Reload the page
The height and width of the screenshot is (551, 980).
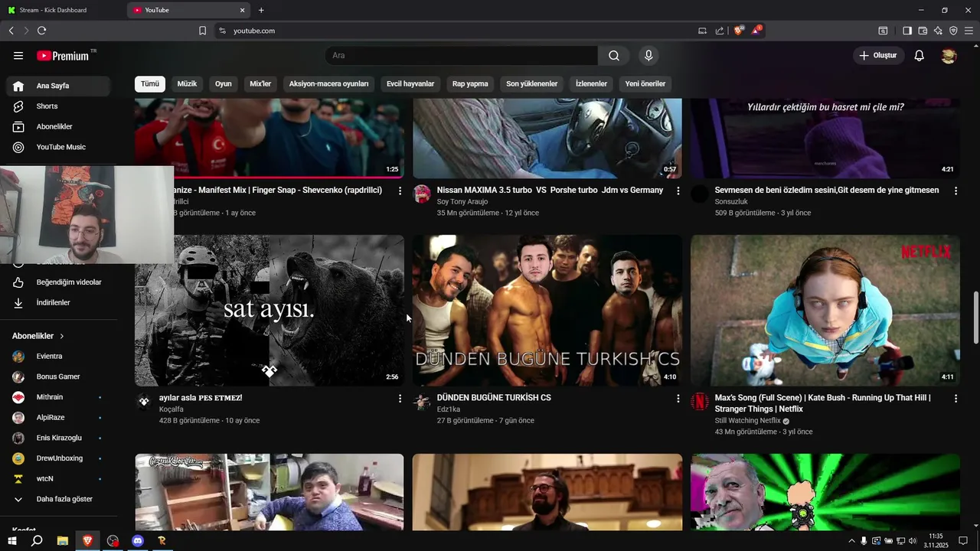coord(41,31)
